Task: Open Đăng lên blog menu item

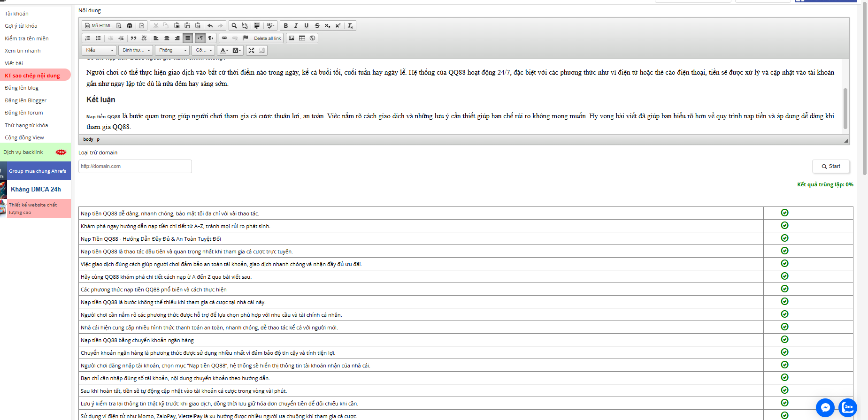Action: point(22,88)
